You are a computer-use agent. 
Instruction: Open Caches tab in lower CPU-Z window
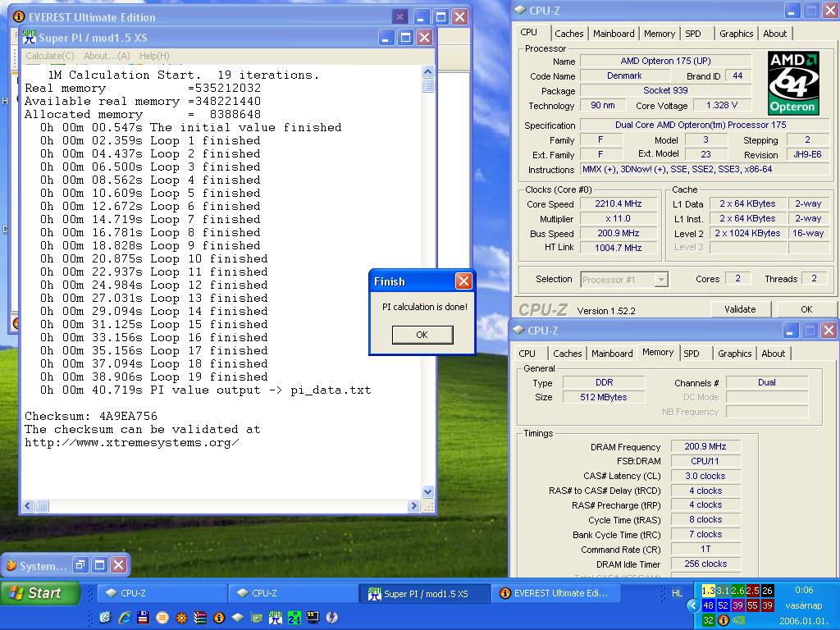pos(568,354)
